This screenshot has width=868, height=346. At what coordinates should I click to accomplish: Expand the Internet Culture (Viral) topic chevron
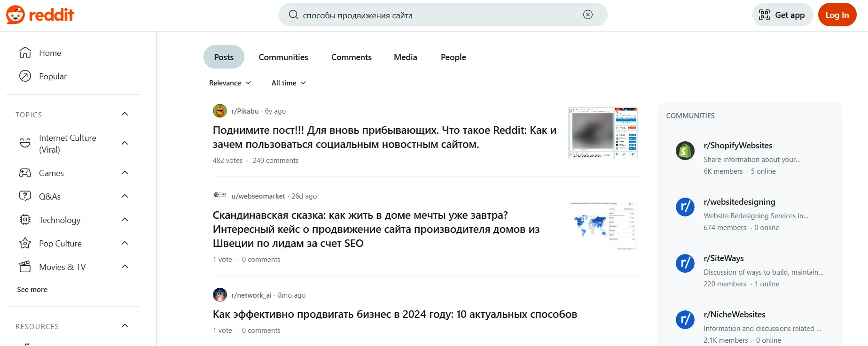[125, 143]
